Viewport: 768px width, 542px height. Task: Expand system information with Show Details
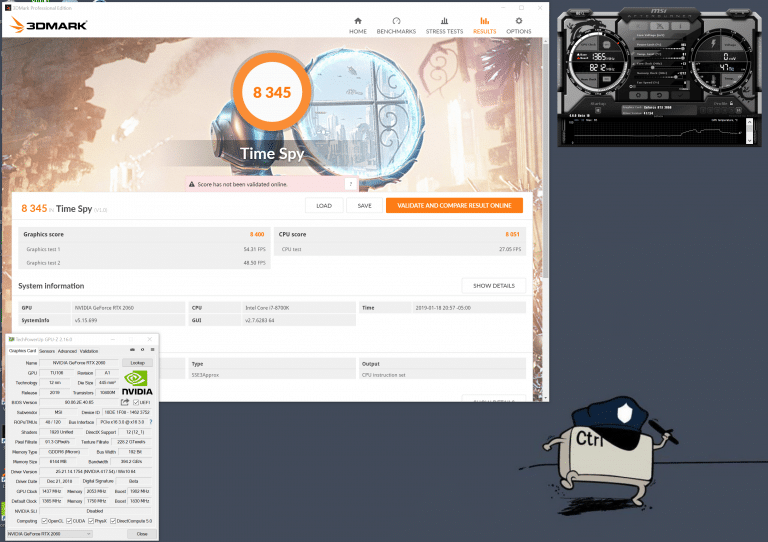coord(494,285)
